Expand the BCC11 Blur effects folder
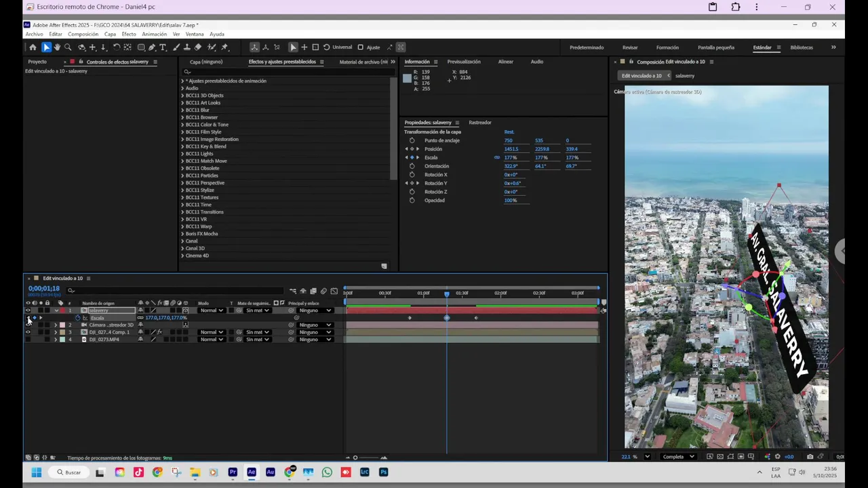The width and height of the screenshot is (868, 488). pyautogui.click(x=182, y=110)
